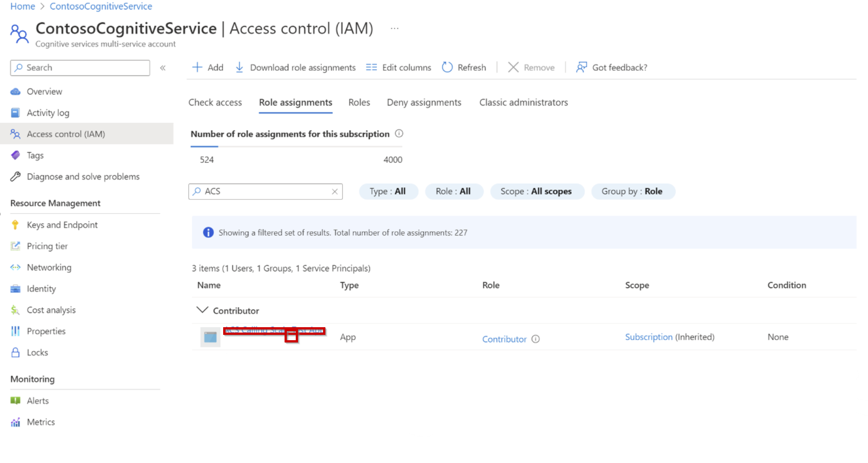Screen dimensions: 868x463
Task: Select the Role assignments tab
Action: pos(296,102)
